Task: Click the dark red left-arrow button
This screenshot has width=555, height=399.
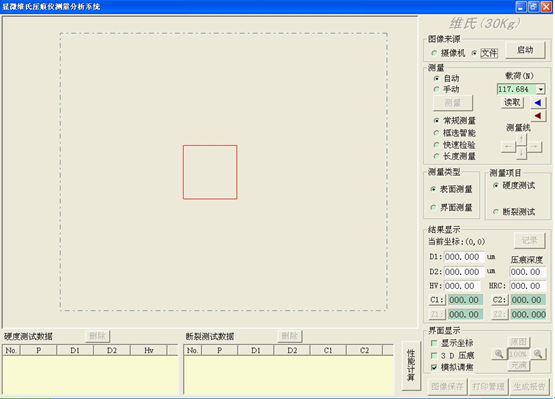Action: pos(538,115)
